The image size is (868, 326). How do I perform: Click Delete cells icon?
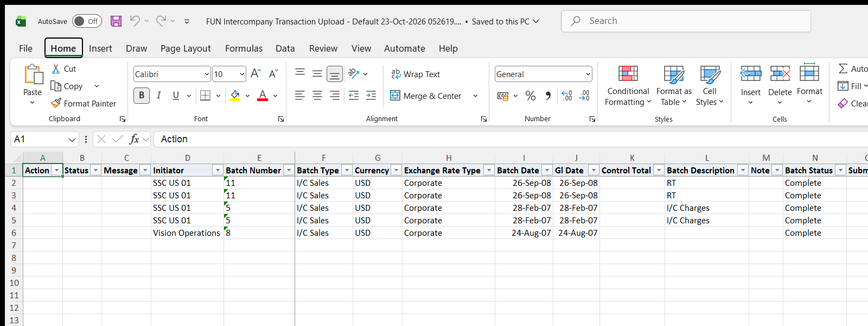point(780,73)
